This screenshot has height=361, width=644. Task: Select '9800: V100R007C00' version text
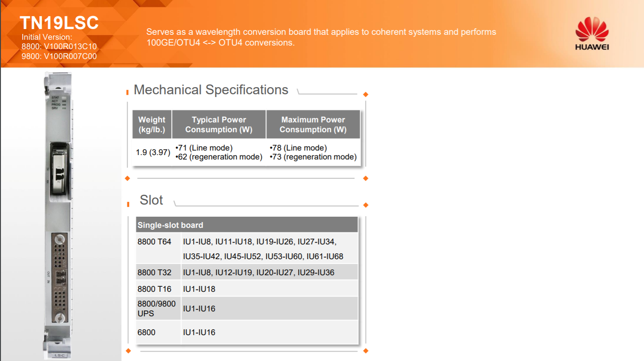coord(59,56)
